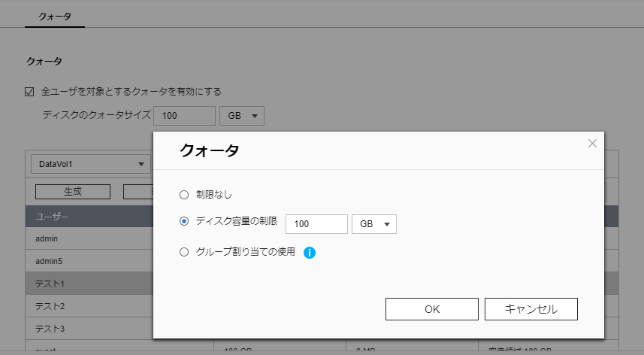This screenshot has height=355, width=644.
Task: Open the GB dropdown next to ディスクのクォータサイズ
Action: pos(242,116)
